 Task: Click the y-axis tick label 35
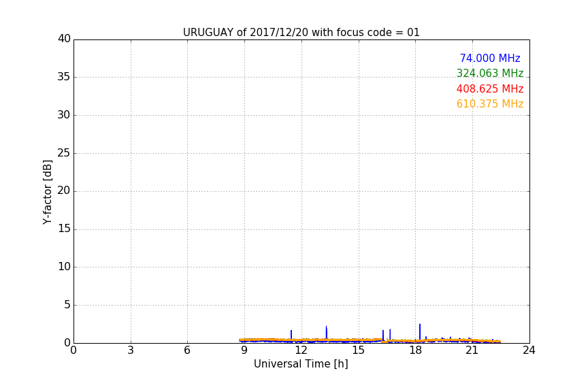pos(64,77)
